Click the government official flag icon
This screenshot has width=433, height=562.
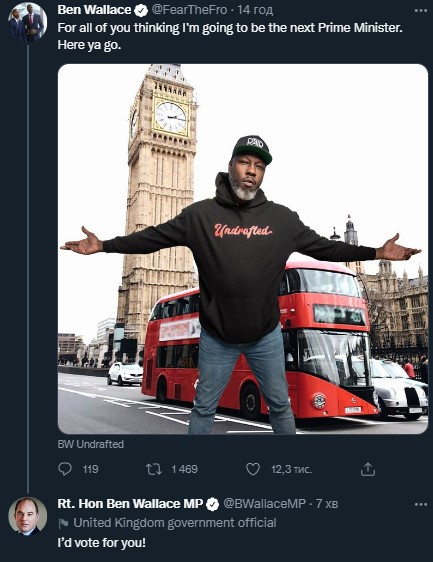tap(63, 524)
